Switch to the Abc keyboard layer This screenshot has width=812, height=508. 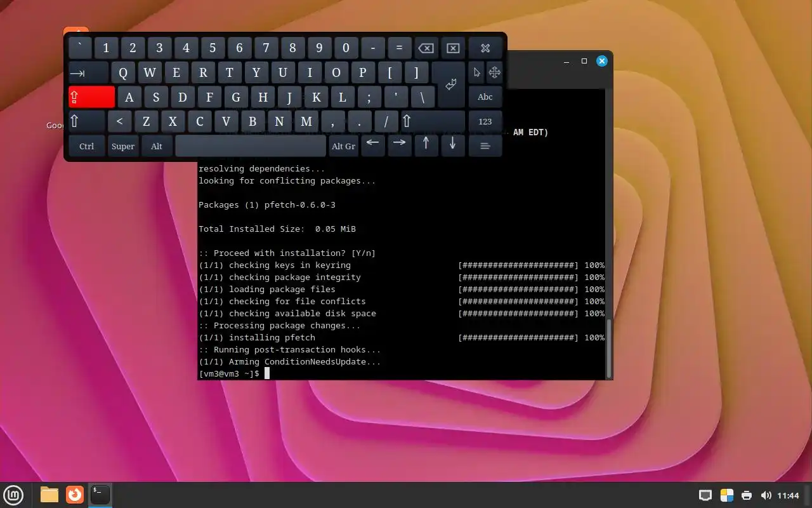coord(485,97)
